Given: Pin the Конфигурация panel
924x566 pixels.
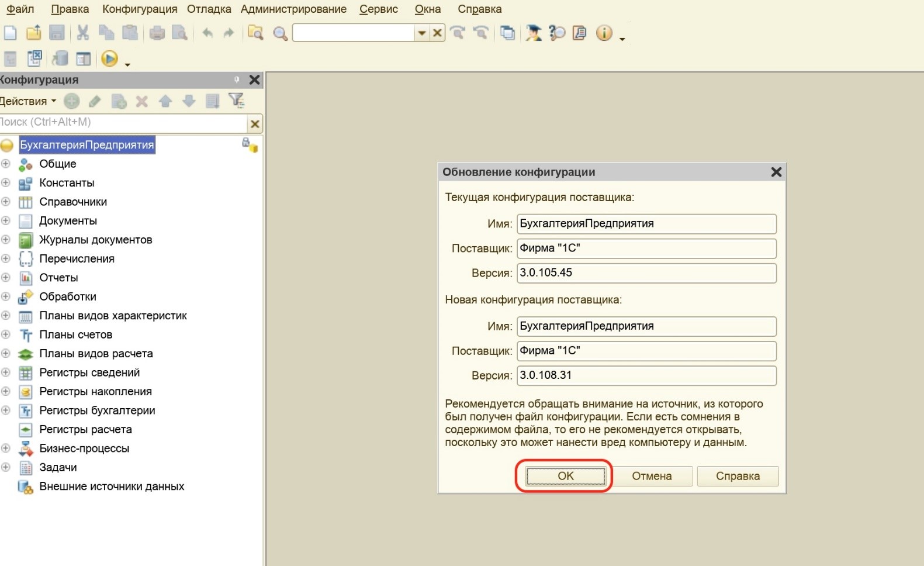Looking at the screenshot, I should [237, 80].
